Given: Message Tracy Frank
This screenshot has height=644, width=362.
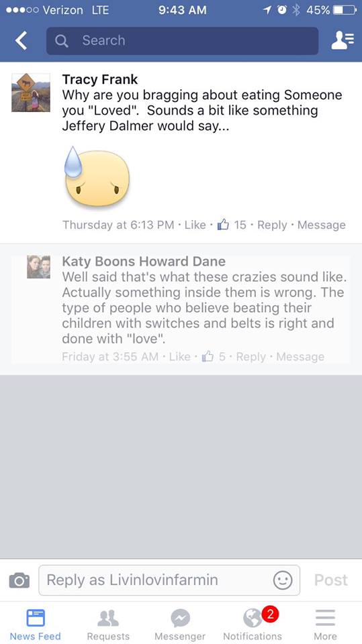Looking at the screenshot, I should tap(321, 225).
